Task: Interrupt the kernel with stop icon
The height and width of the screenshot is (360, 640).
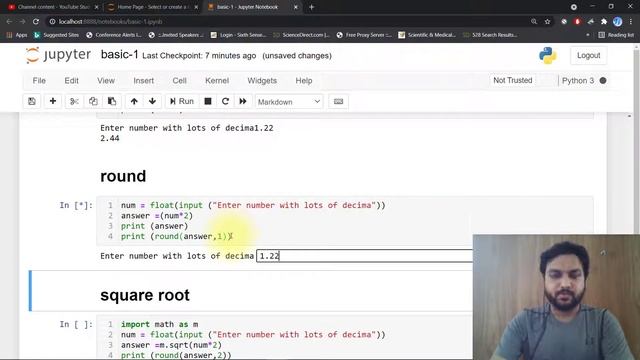Action: pos(208,101)
